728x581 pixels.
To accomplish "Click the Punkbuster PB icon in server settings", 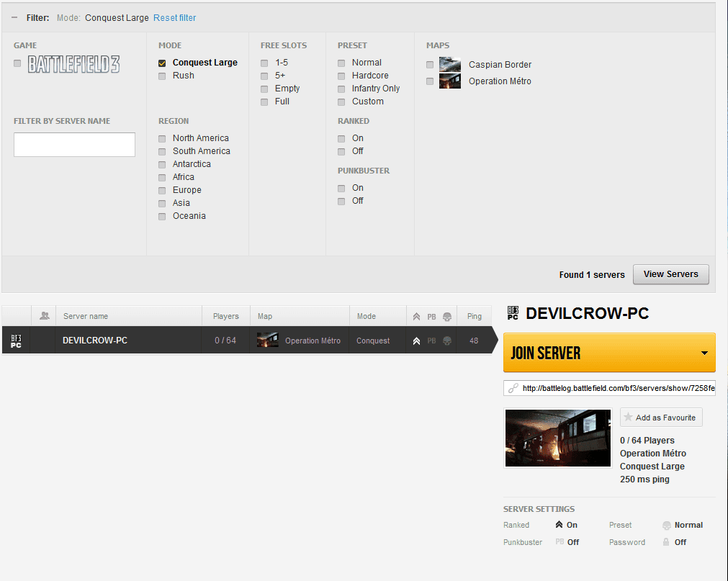I will pyautogui.click(x=560, y=541).
